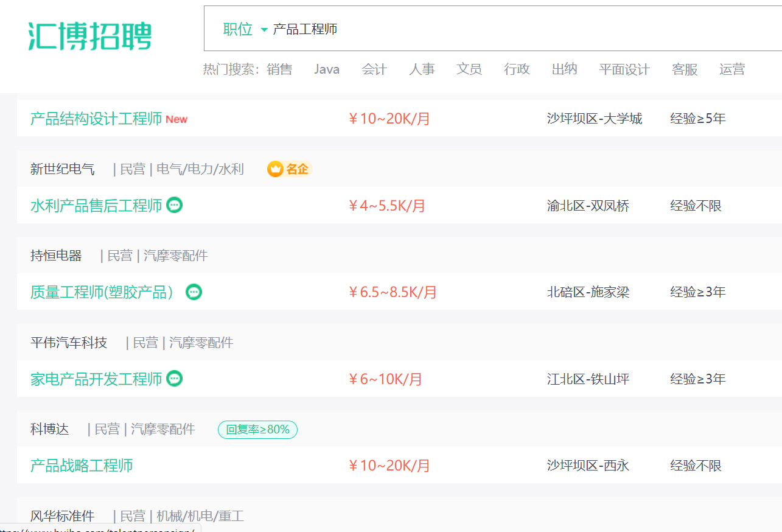Select hot search term 会计
This screenshot has height=532, width=782.
tap(374, 69)
